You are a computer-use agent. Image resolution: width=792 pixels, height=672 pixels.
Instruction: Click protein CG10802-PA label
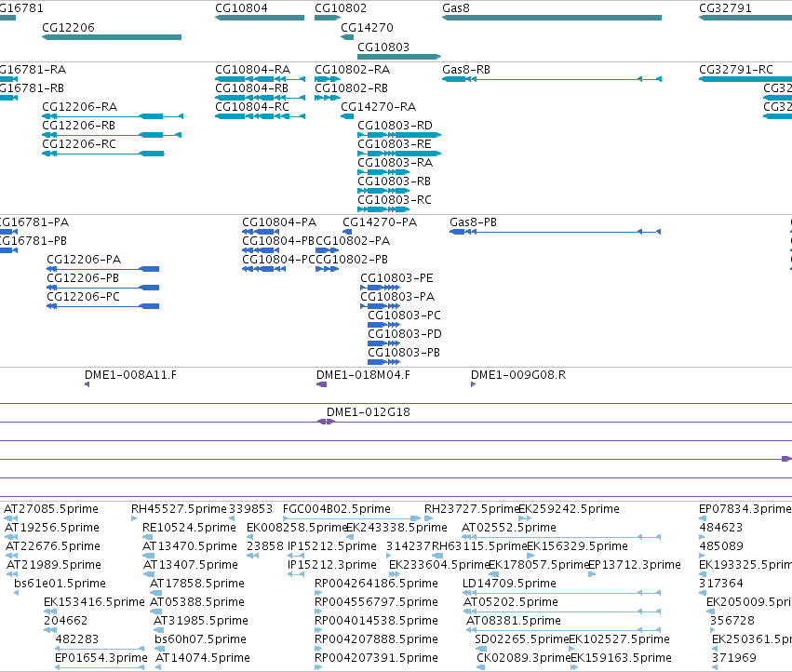(353, 241)
